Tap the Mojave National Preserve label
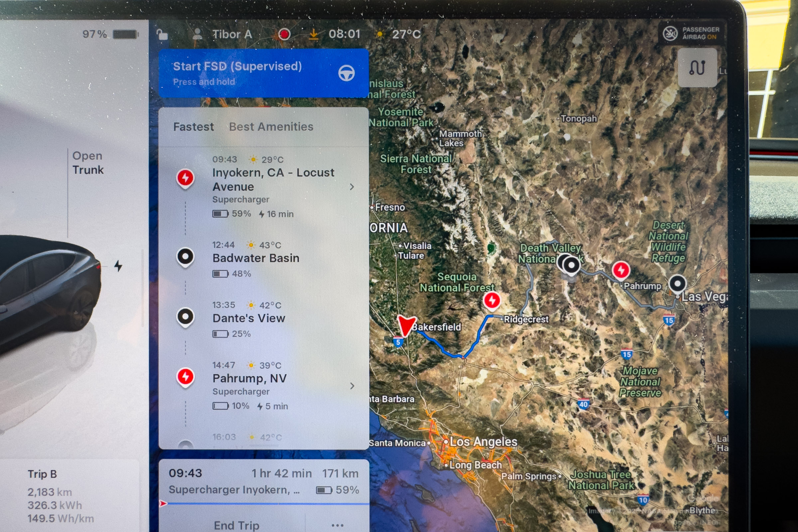798x532 pixels. click(640, 382)
